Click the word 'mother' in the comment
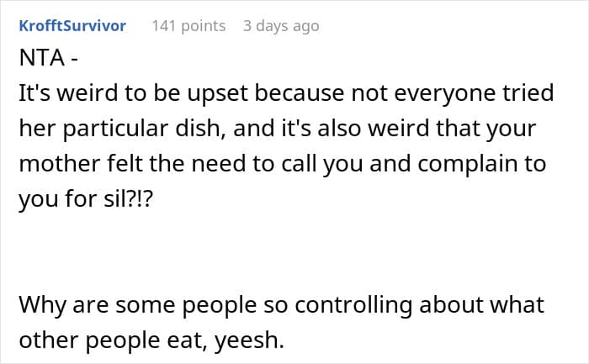 [56, 164]
